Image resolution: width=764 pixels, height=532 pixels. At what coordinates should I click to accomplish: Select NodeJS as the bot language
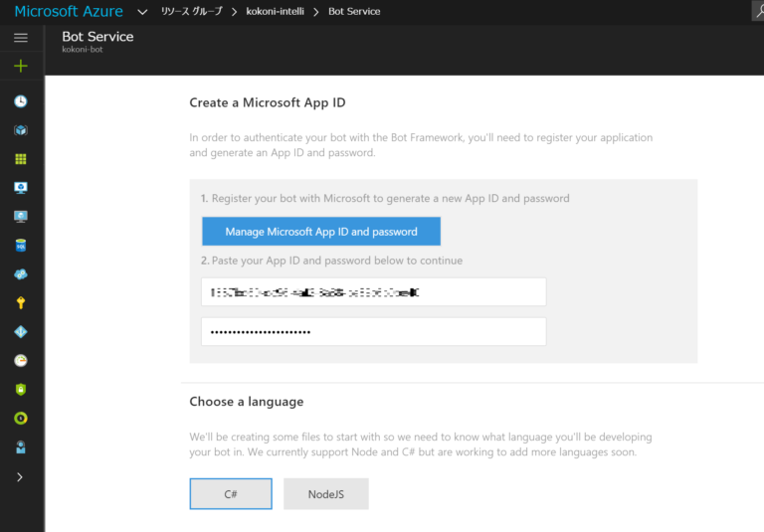(x=325, y=494)
